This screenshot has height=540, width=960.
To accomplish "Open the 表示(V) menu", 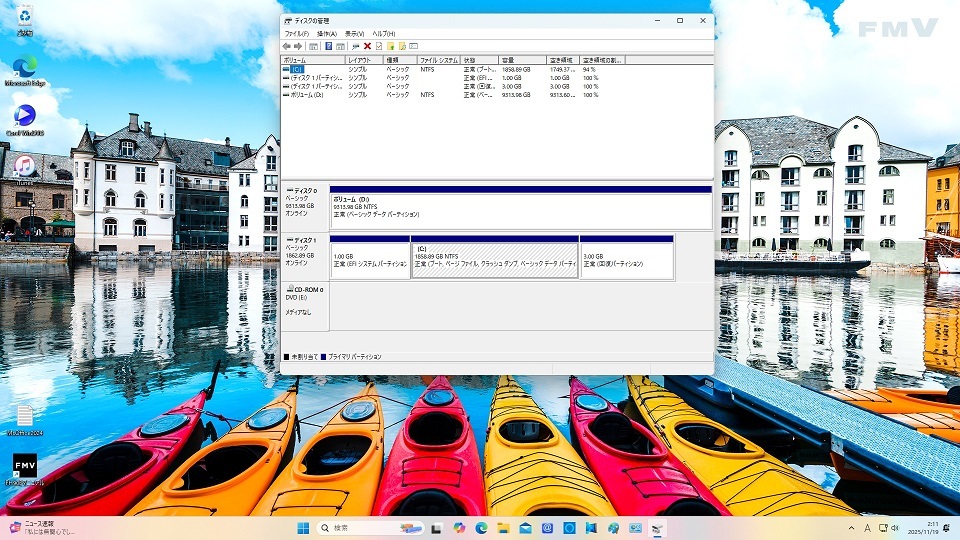I will click(x=354, y=33).
